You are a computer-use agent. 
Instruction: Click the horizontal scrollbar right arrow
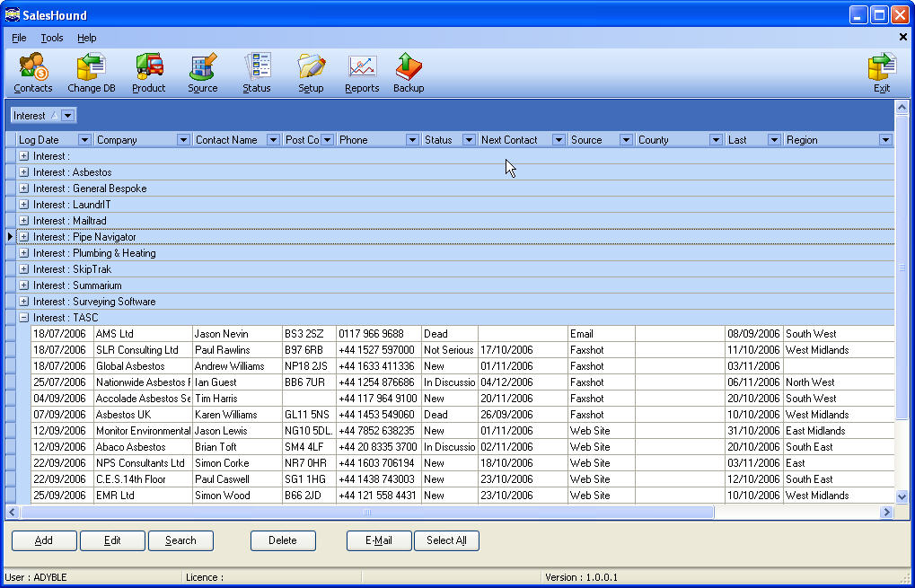(x=886, y=513)
